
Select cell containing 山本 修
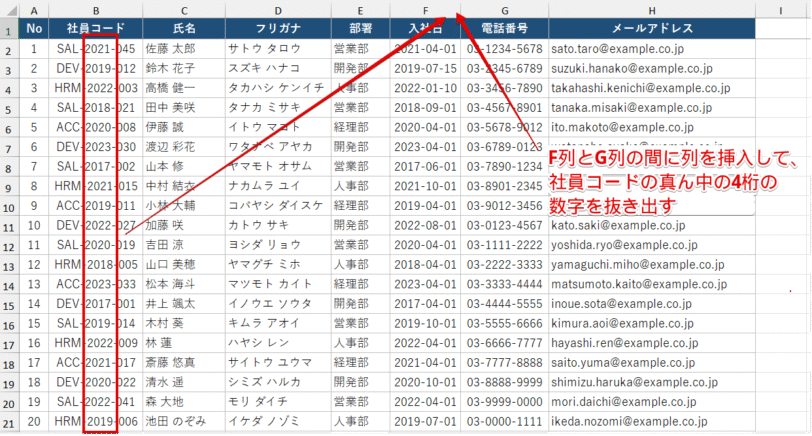coord(184,167)
